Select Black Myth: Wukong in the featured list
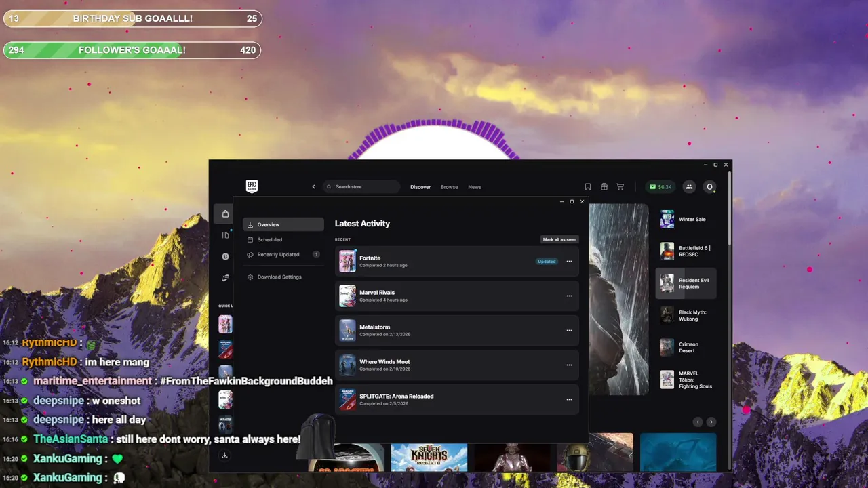Viewport: 868px width, 488px height. 686,315
